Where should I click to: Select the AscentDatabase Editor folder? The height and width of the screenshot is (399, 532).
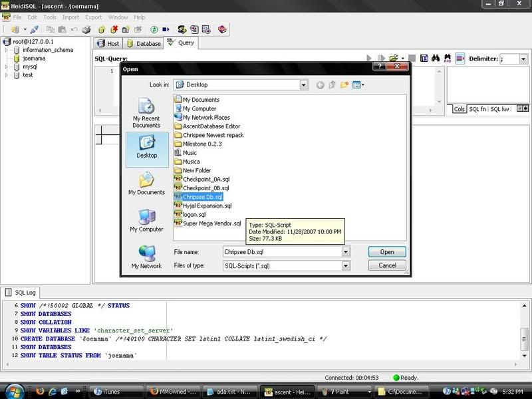(x=207, y=126)
